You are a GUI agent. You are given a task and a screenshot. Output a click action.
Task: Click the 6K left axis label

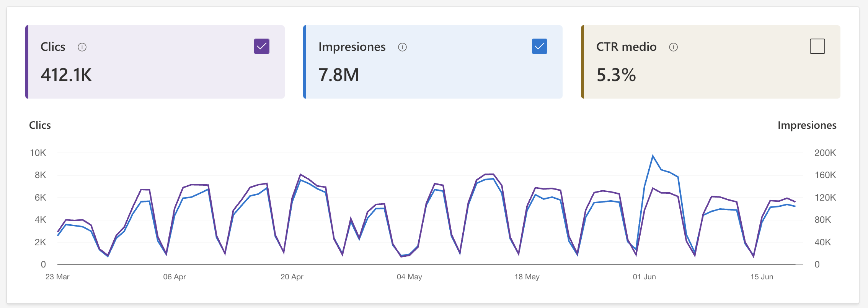point(40,198)
